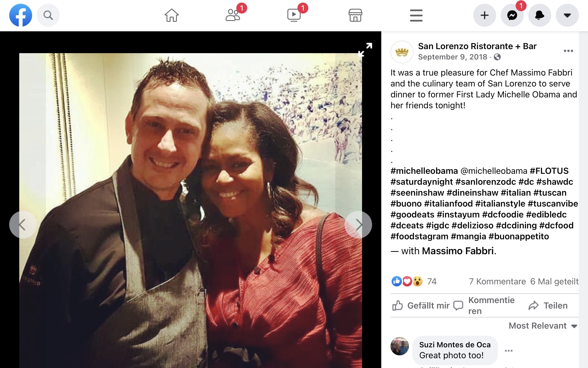
Task: Expand the account dropdown arrow
Action: (567, 15)
